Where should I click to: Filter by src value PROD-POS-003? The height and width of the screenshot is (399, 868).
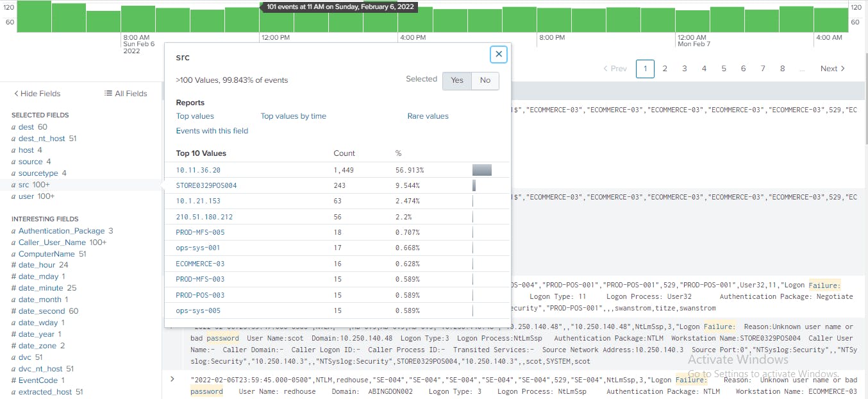pyautogui.click(x=200, y=295)
